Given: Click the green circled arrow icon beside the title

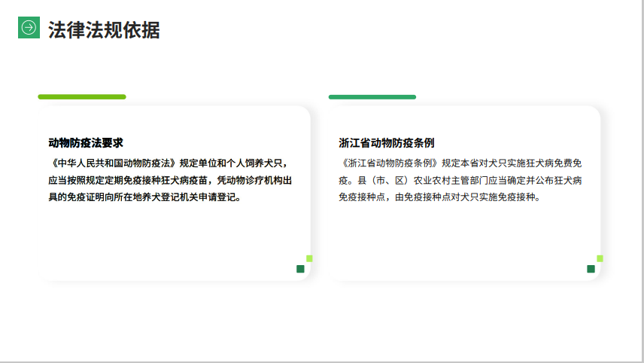Looking at the screenshot, I should point(29,28).
